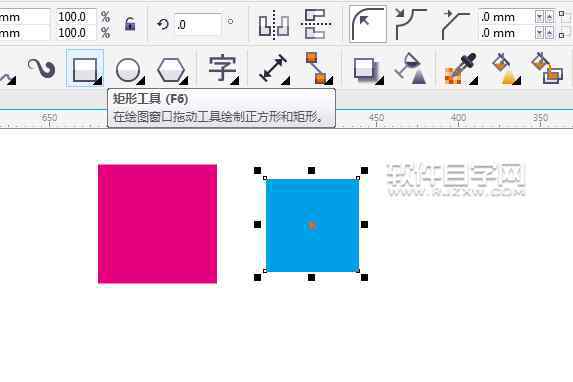573x382 pixels.
Task: Select the Drop Shadow tool
Action: coord(367,69)
